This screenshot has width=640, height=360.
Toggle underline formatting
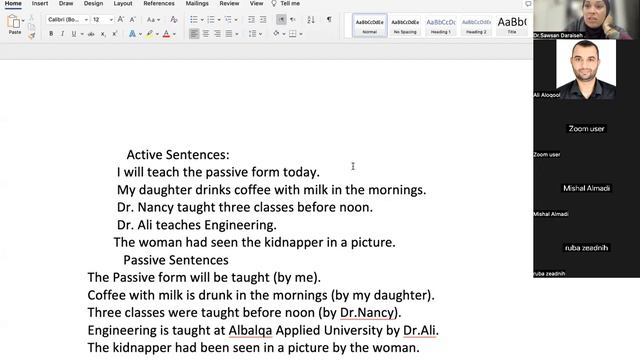(x=74, y=34)
